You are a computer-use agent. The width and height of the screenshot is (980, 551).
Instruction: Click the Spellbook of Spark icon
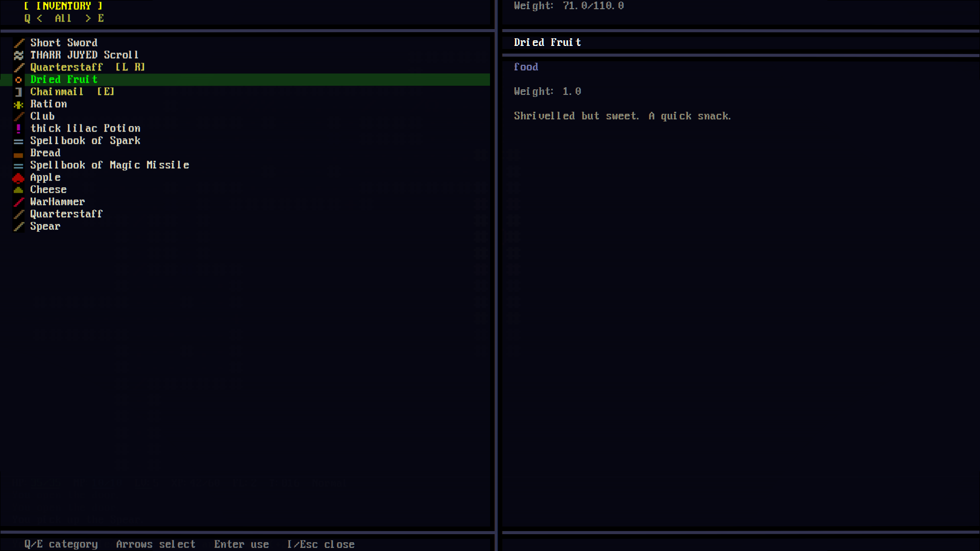[x=19, y=141]
